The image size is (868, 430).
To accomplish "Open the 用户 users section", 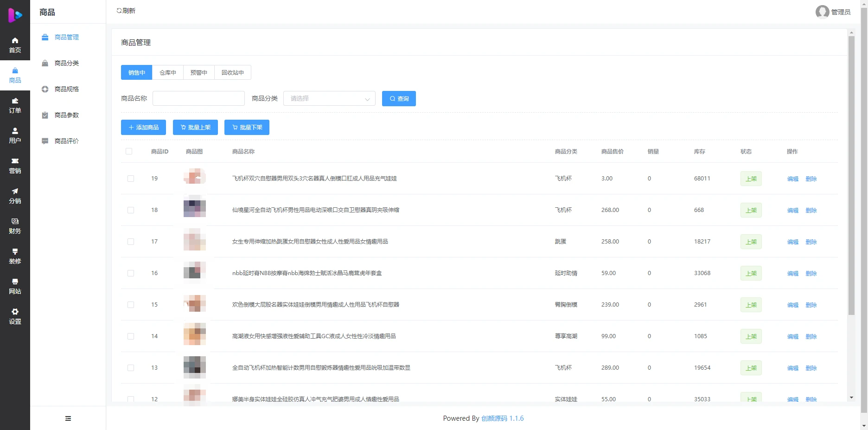I will tap(15, 136).
